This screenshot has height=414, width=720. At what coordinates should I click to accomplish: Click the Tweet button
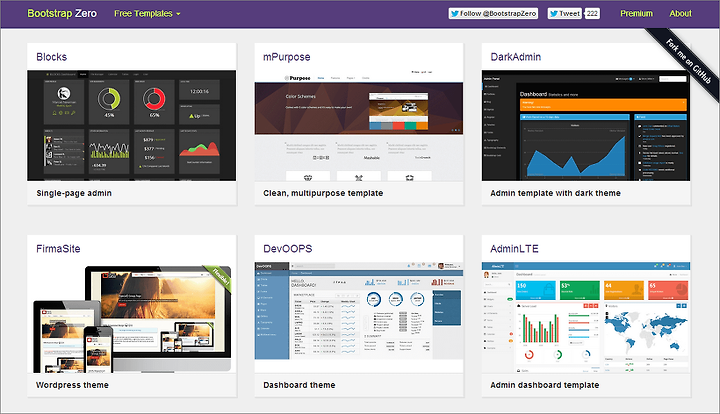[x=565, y=13]
